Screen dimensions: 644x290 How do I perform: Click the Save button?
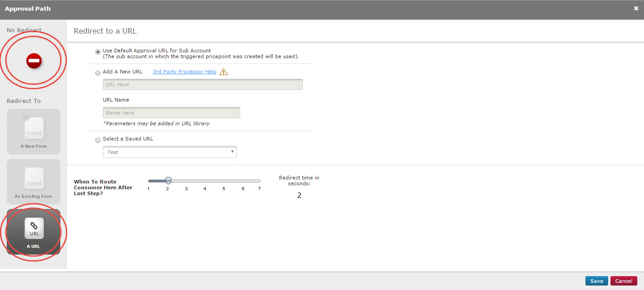click(597, 281)
